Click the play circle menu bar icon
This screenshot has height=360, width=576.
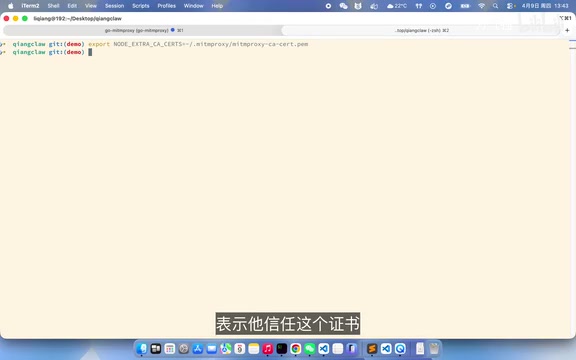tap(433, 6)
